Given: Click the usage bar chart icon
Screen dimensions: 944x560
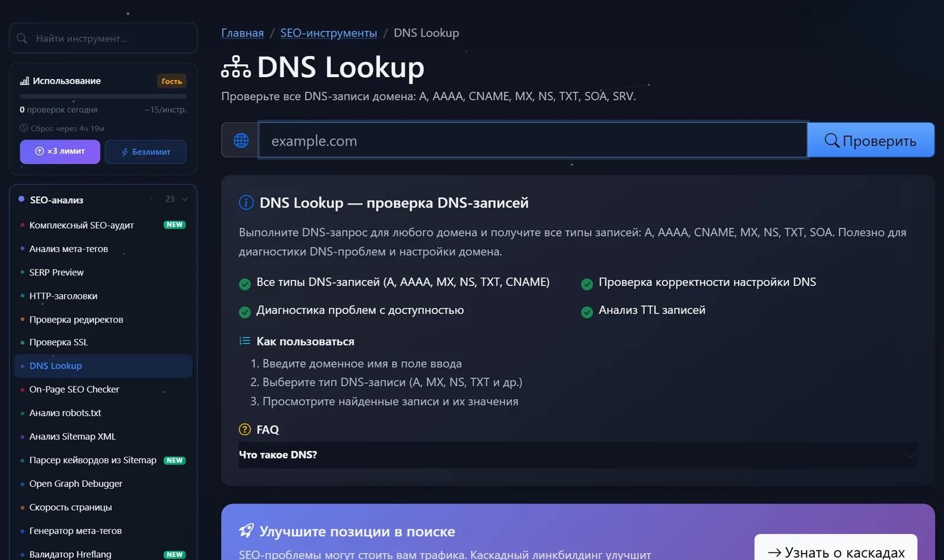Looking at the screenshot, I should pos(24,81).
